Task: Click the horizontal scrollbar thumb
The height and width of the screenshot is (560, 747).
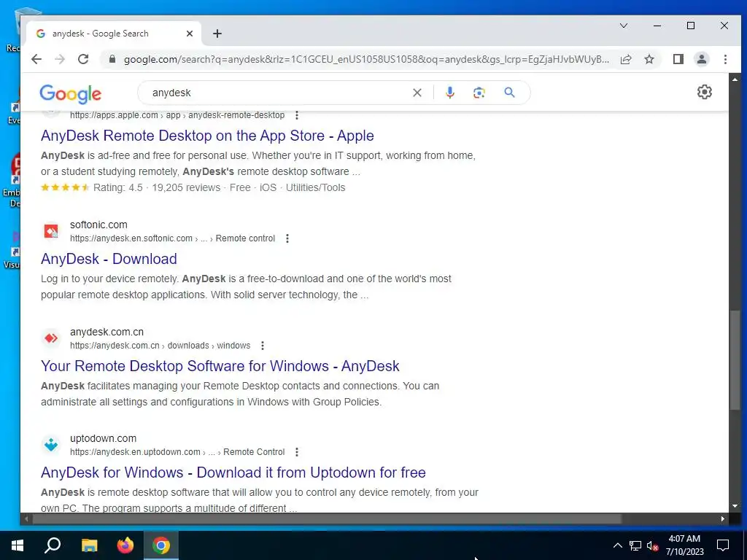Action: coord(327,519)
